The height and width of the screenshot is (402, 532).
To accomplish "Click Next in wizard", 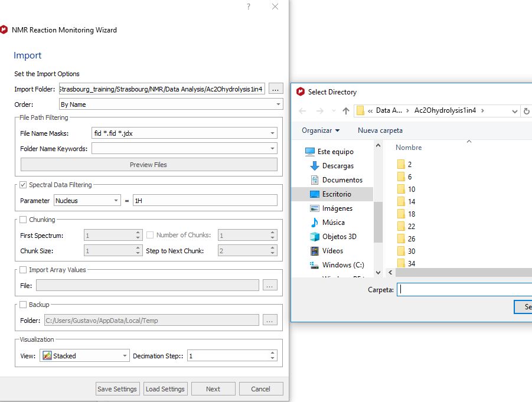I will (213, 389).
